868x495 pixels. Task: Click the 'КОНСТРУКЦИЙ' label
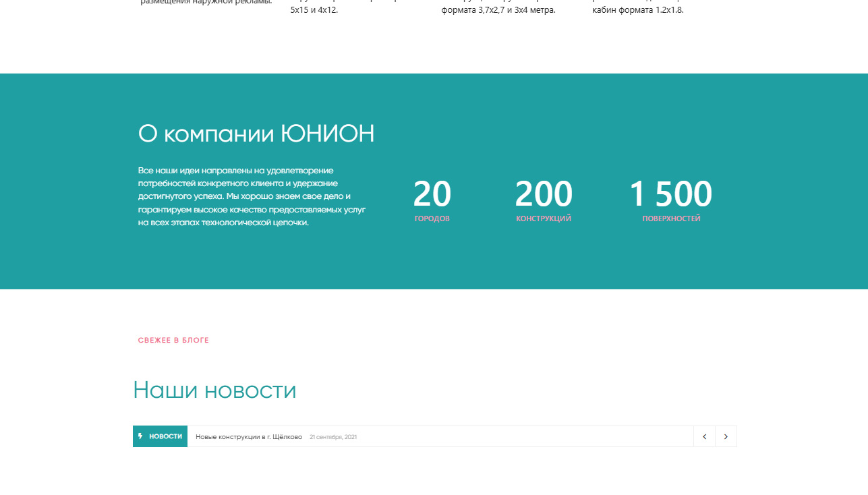point(544,219)
